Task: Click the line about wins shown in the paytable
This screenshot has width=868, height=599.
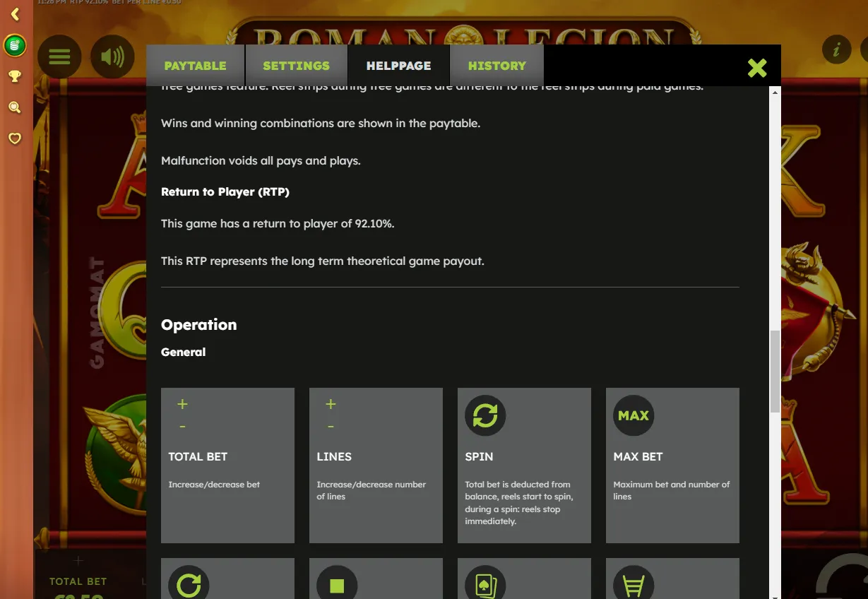Action: click(x=321, y=124)
